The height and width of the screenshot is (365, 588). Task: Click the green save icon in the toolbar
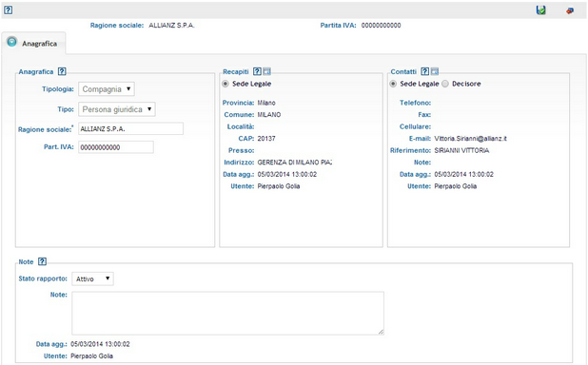pos(540,10)
